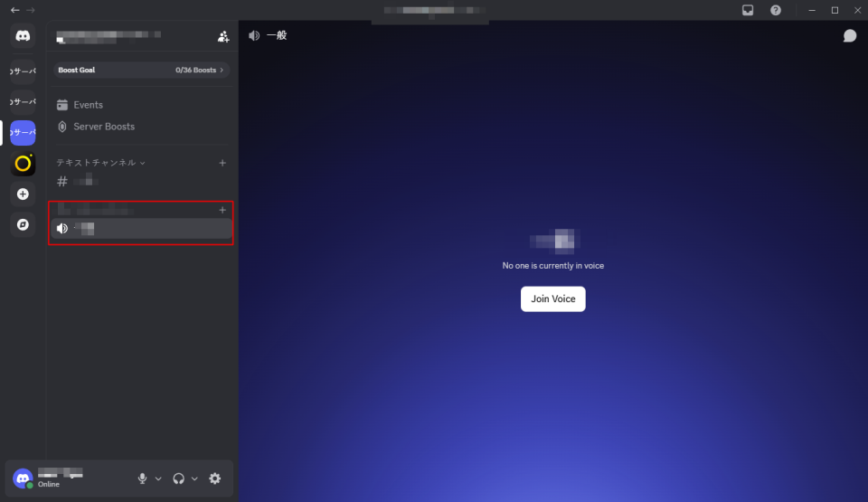The width and height of the screenshot is (868, 502).
Task: Deafen audio with headphones button
Action: point(178,478)
